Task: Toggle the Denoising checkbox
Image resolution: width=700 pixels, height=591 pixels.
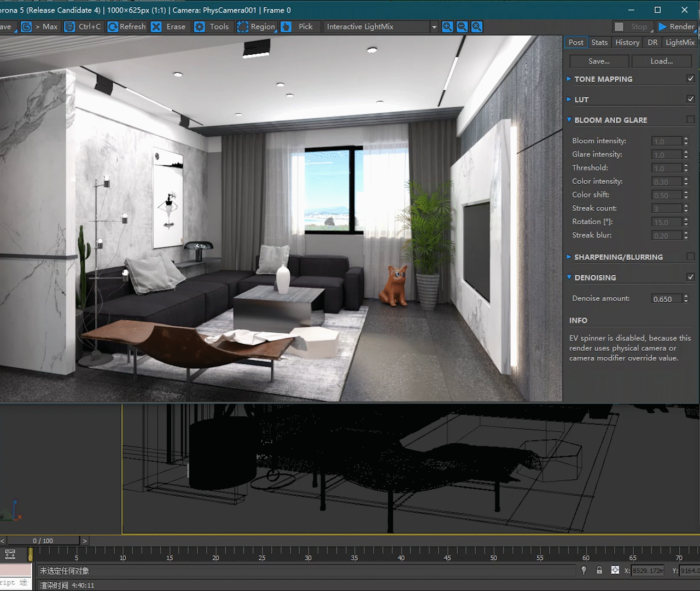Action: (691, 277)
